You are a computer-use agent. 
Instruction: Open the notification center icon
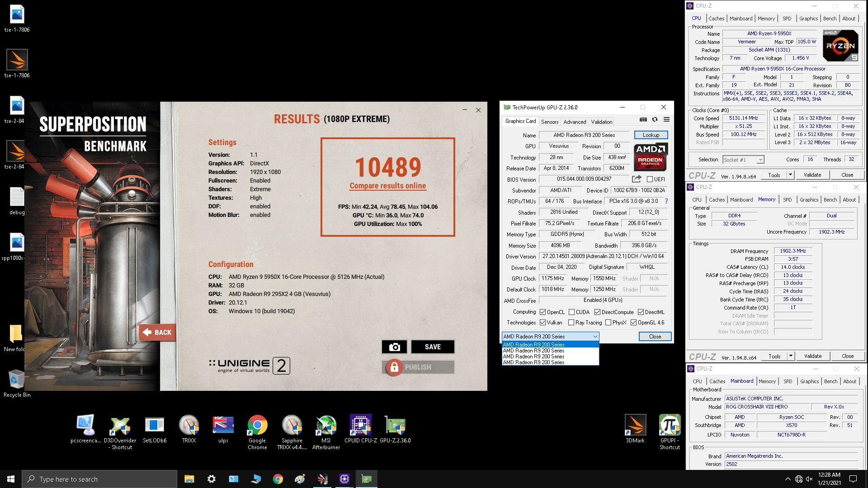click(853, 479)
